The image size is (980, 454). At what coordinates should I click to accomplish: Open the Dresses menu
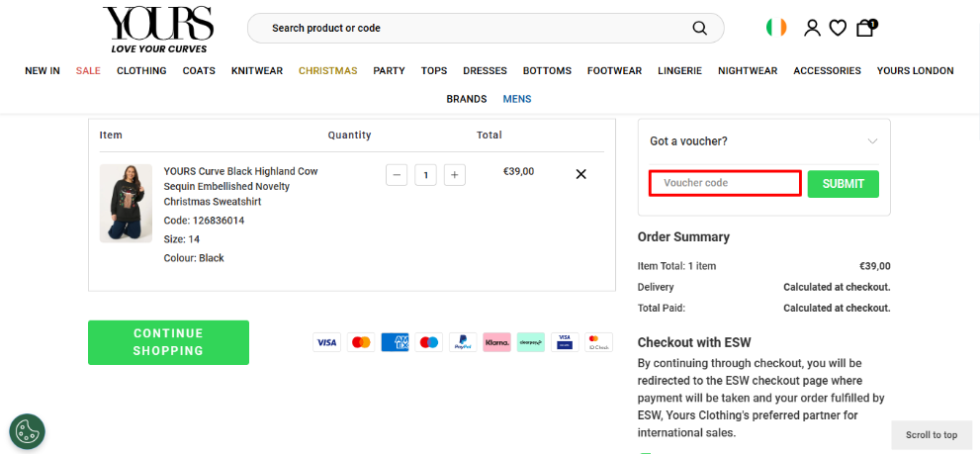(x=485, y=70)
